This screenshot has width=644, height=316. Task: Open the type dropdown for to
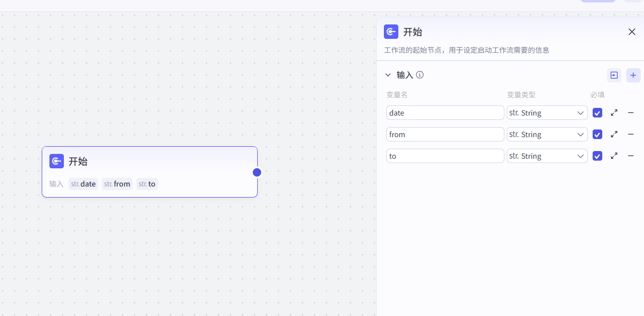(547, 156)
